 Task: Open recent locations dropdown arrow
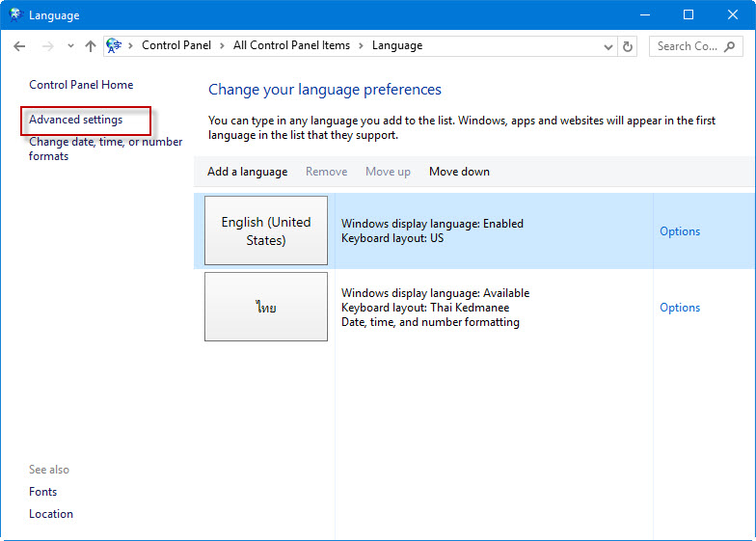70,46
